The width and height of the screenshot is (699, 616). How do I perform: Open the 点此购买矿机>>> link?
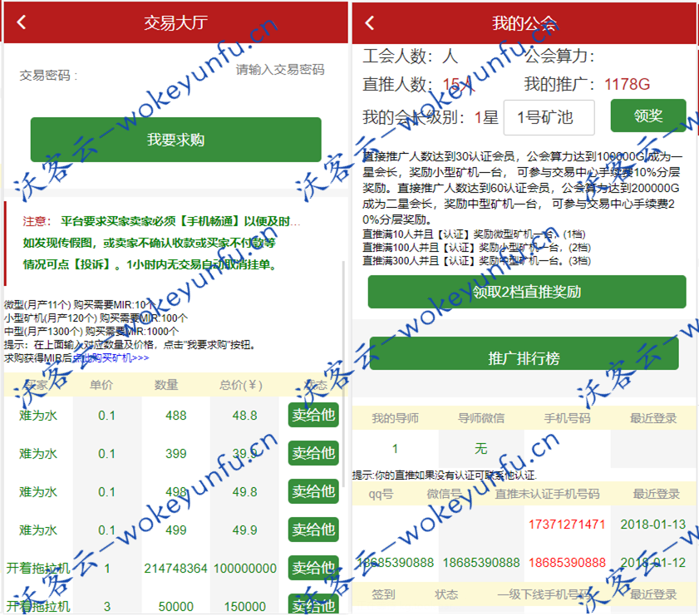pyautogui.click(x=111, y=358)
